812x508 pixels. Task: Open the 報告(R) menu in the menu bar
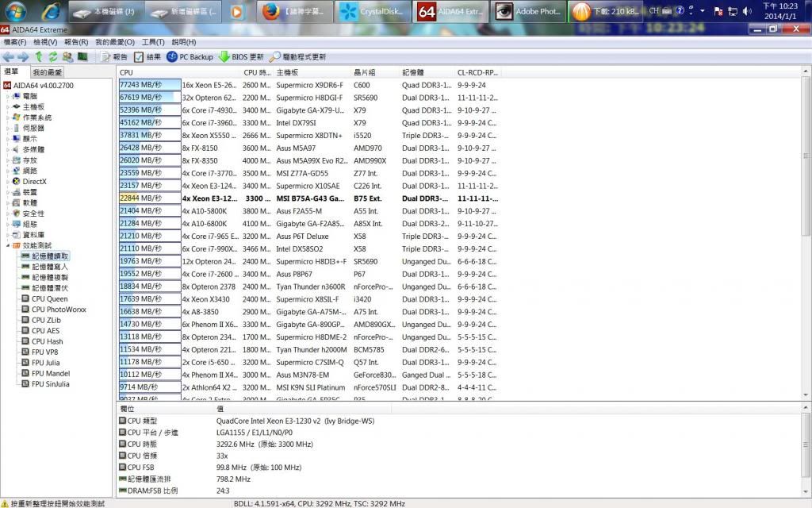coord(76,42)
